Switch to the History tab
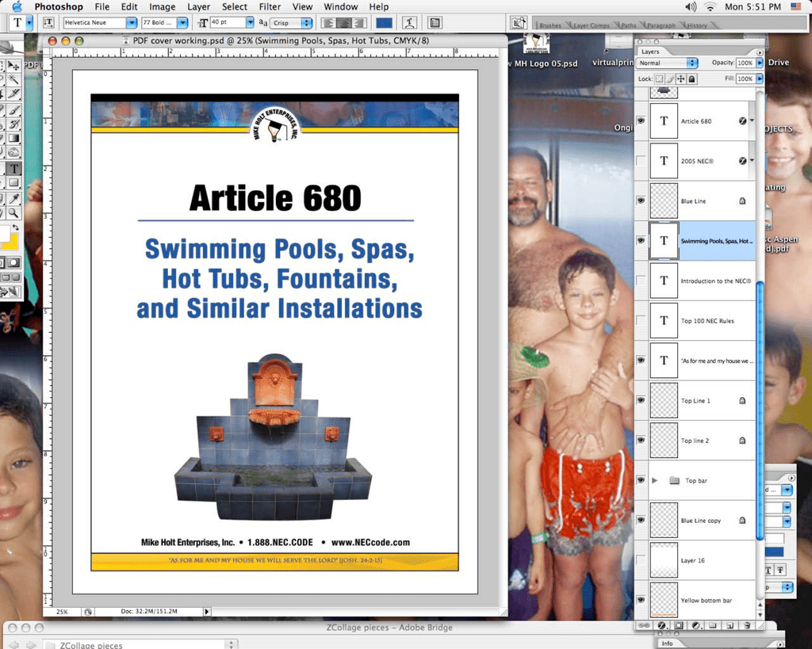This screenshot has height=649, width=812. click(x=697, y=25)
